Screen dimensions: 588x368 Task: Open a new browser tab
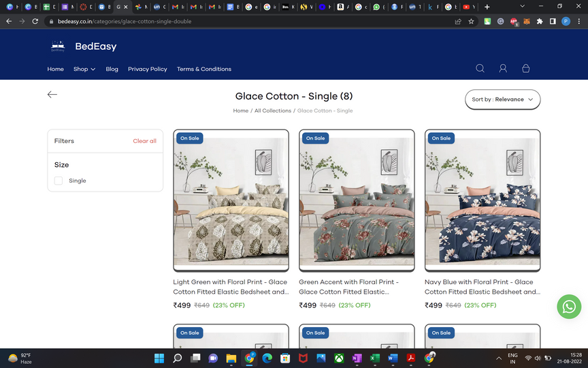click(487, 7)
